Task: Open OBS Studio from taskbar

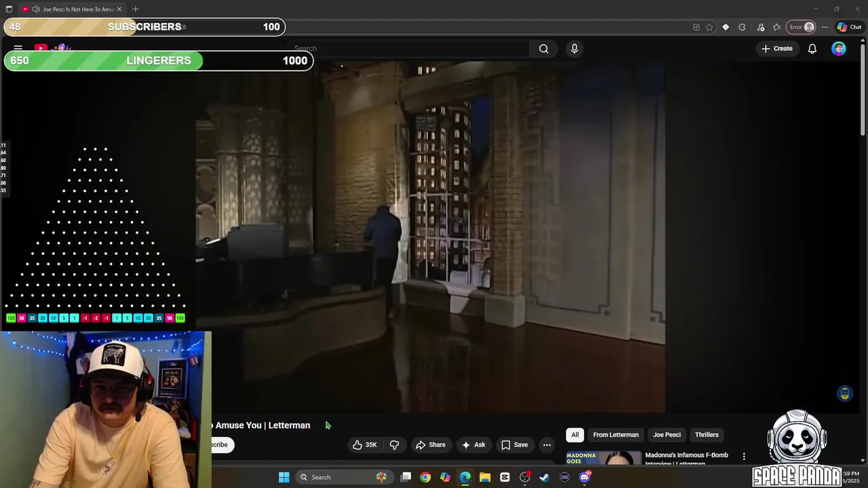Action: click(525, 477)
